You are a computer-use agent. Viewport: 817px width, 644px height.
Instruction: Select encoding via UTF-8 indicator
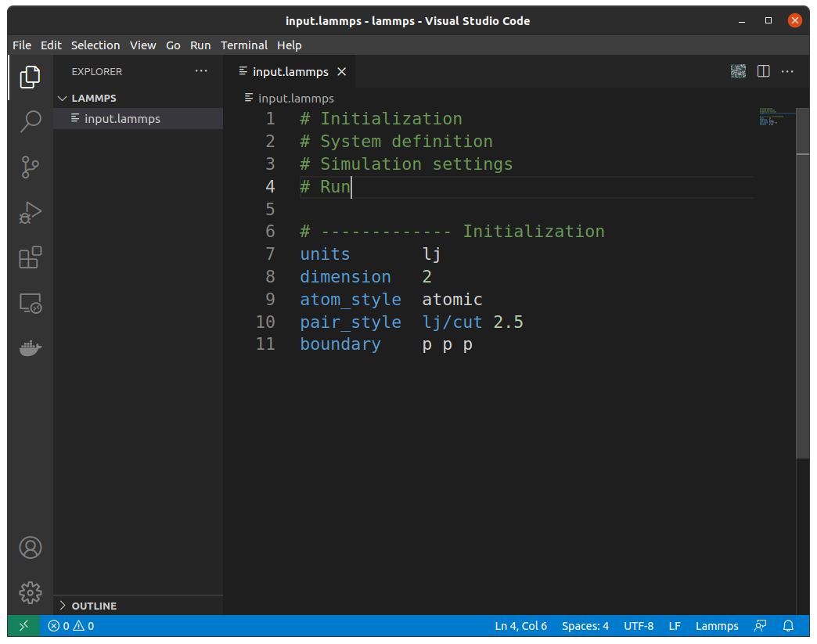[x=639, y=626]
